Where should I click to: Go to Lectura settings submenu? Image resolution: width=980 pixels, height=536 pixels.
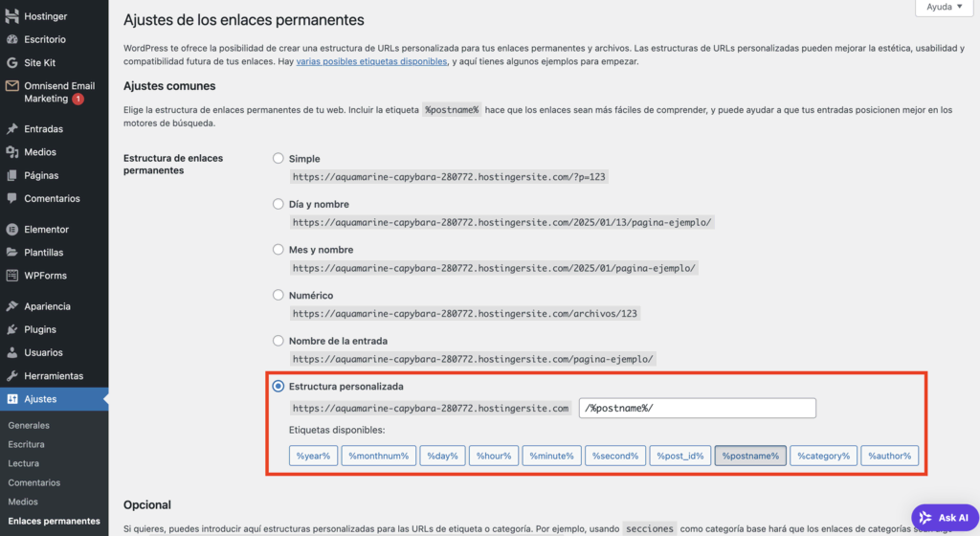tap(24, 463)
